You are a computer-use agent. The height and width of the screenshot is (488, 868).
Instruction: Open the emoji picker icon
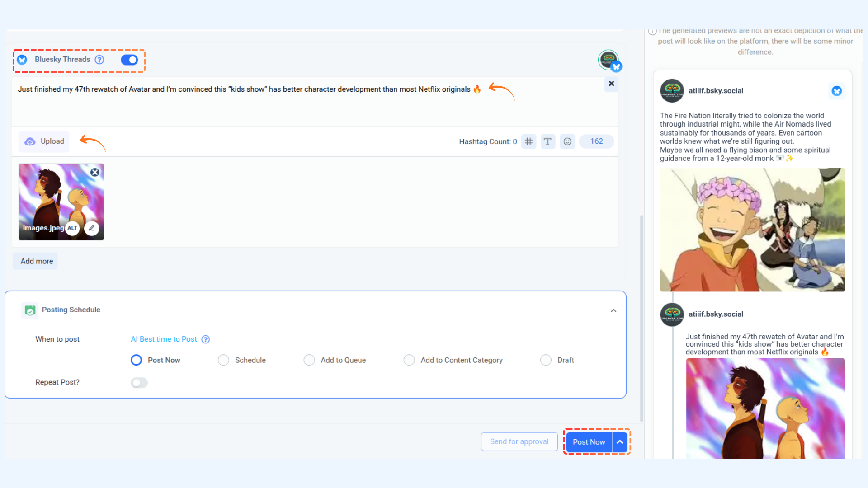coord(567,141)
